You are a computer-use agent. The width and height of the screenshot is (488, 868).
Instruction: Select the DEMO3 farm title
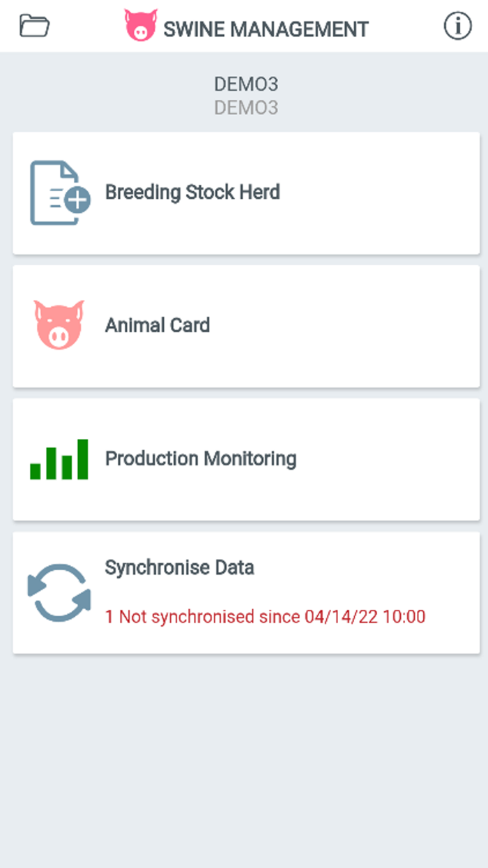tap(246, 84)
